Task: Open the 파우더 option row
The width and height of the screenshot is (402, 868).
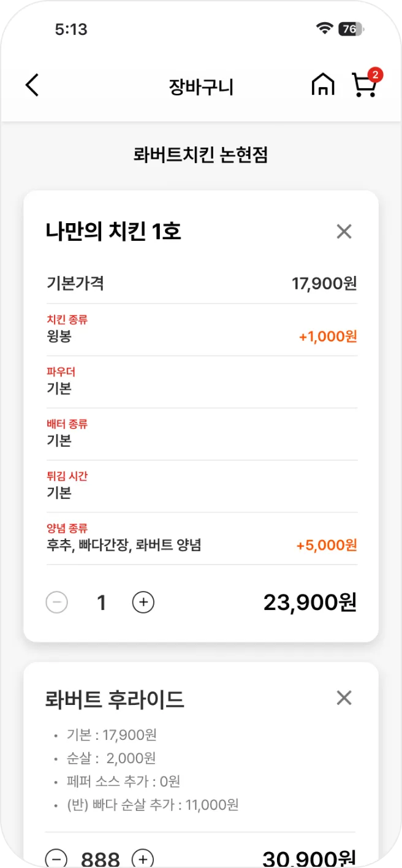Action: click(x=201, y=380)
